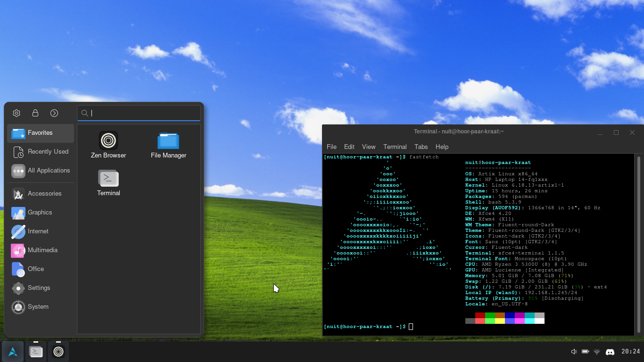Click the "Terminal: xfce4-terminal 1.1.5" line
The height and width of the screenshot is (362, 644).
514,253
